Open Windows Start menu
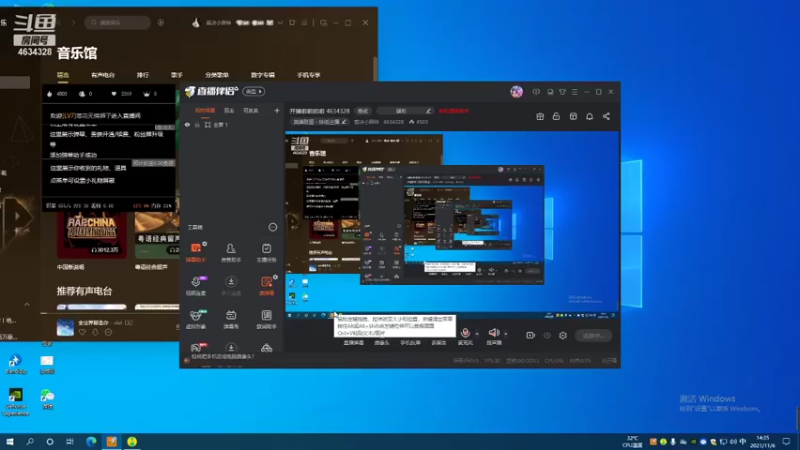This screenshot has width=800, height=450. (10, 441)
